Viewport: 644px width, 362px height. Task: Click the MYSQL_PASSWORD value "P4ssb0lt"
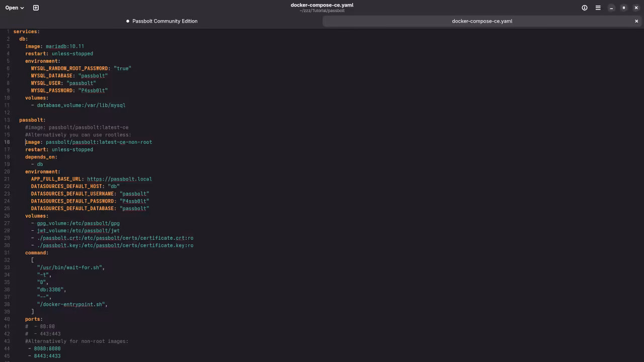pos(94,90)
